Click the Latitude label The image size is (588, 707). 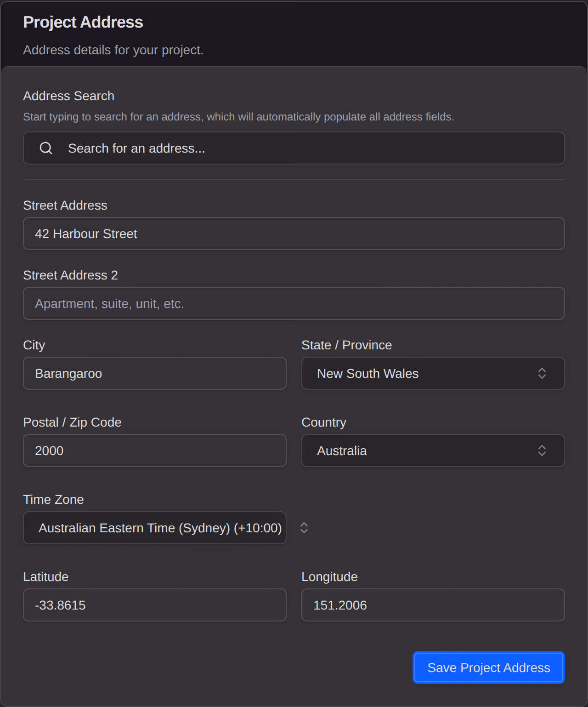tap(46, 576)
